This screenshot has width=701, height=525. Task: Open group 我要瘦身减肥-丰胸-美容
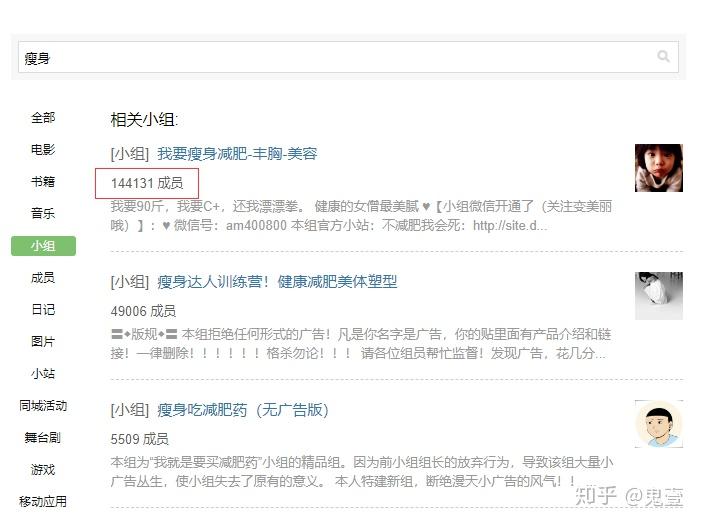click(x=237, y=154)
